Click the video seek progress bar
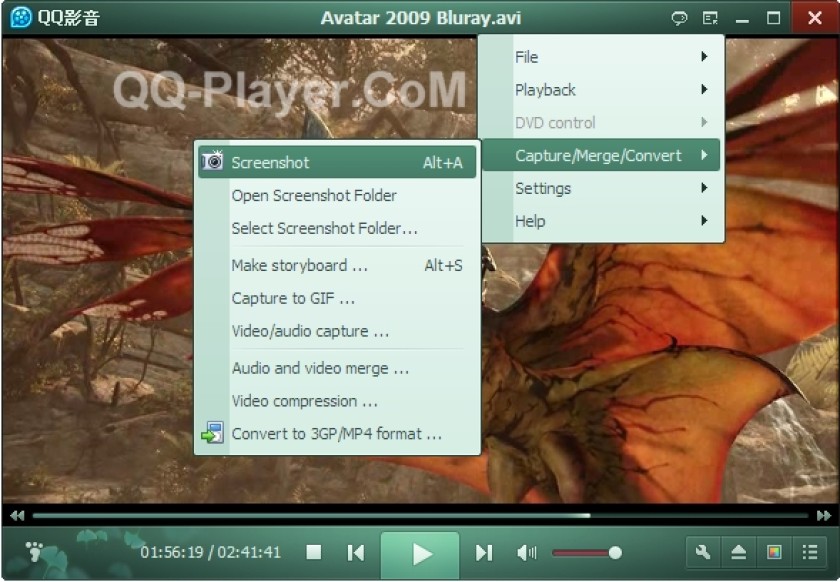Image resolution: width=840 pixels, height=582 pixels. pyautogui.click(x=421, y=516)
